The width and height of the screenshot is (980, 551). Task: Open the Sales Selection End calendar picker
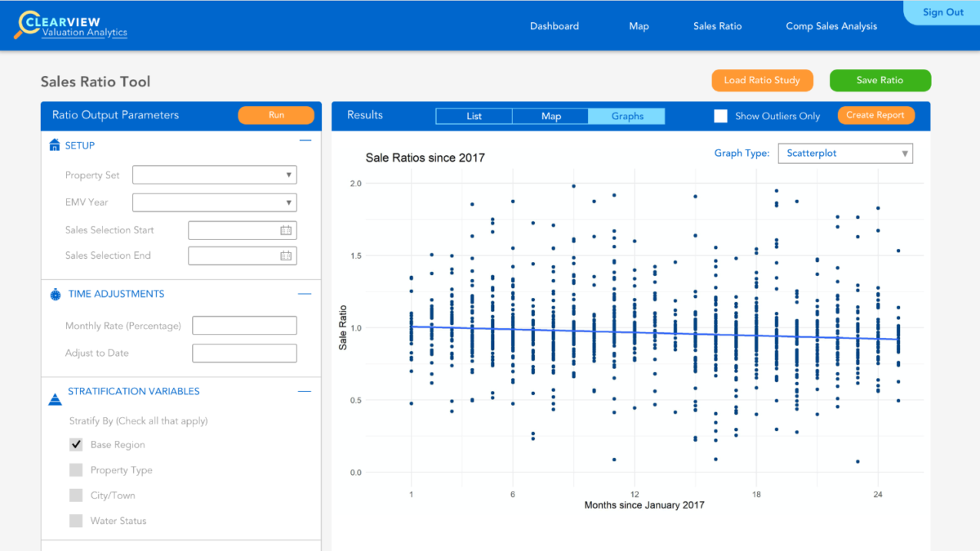coord(286,256)
